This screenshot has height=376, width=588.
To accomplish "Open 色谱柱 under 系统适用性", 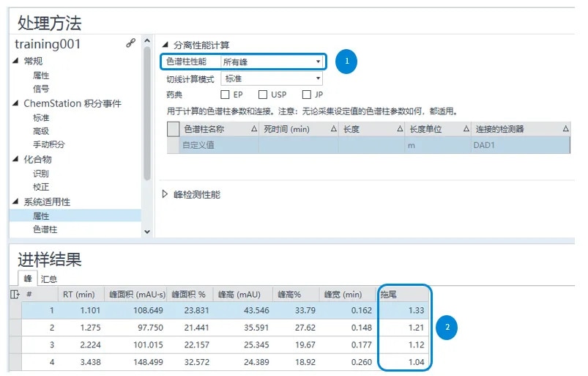I will coord(45,229).
